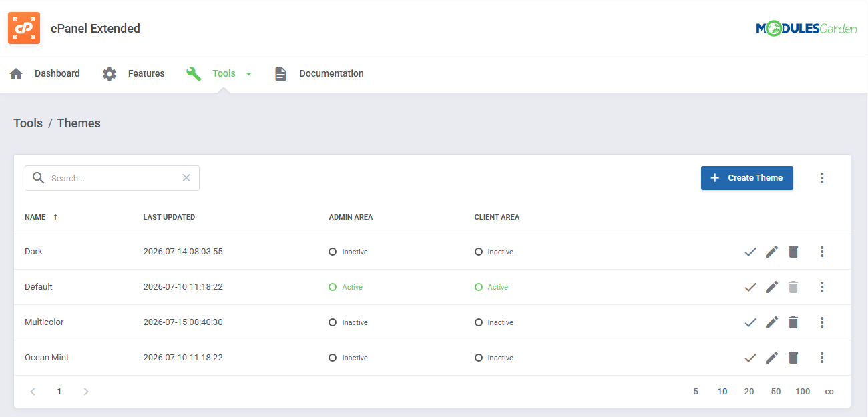This screenshot has height=417, width=868.
Task: Show 50 entries per page
Action: click(776, 392)
